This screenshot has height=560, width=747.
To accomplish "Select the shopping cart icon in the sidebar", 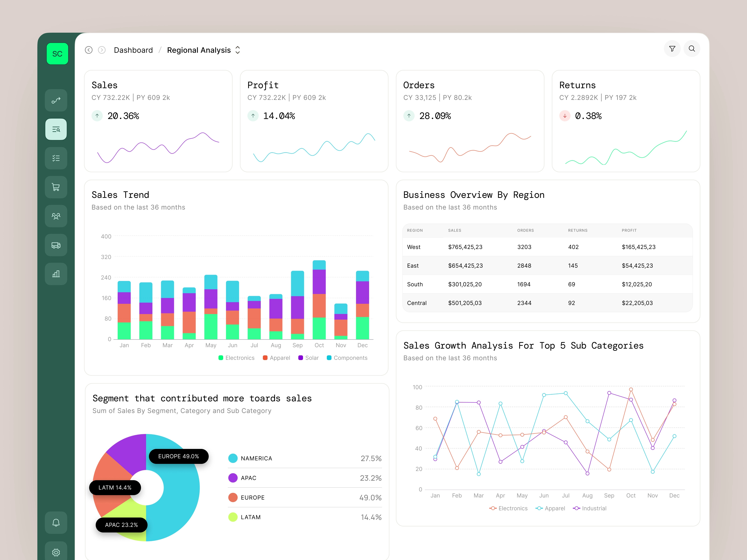I will (56, 187).
